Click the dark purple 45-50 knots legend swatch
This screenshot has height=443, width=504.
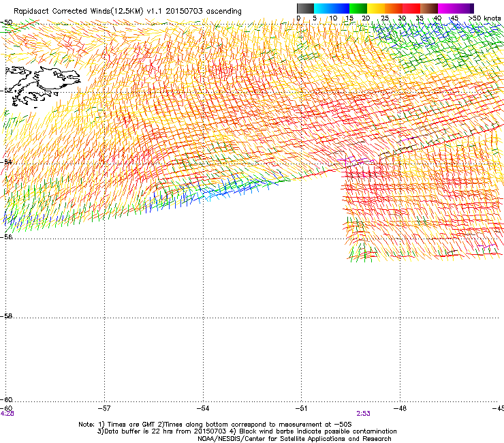click(x=464, y=8)
